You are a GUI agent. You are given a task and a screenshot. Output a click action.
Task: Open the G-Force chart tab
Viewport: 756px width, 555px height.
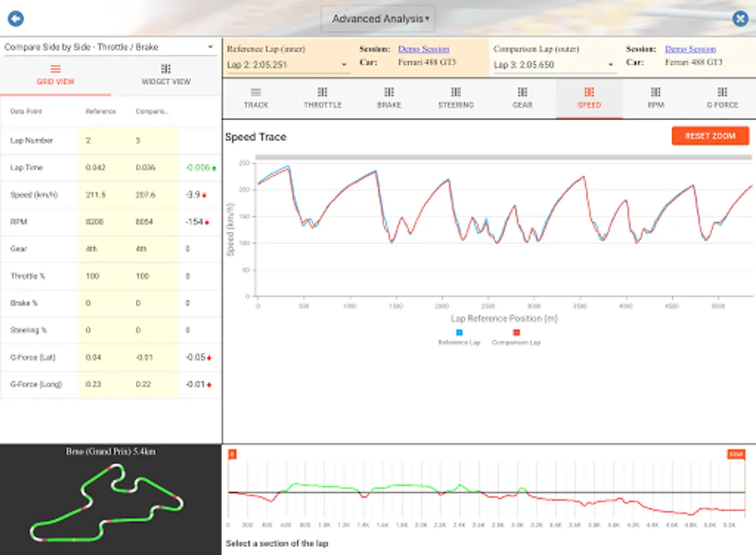tap(722, 97)
